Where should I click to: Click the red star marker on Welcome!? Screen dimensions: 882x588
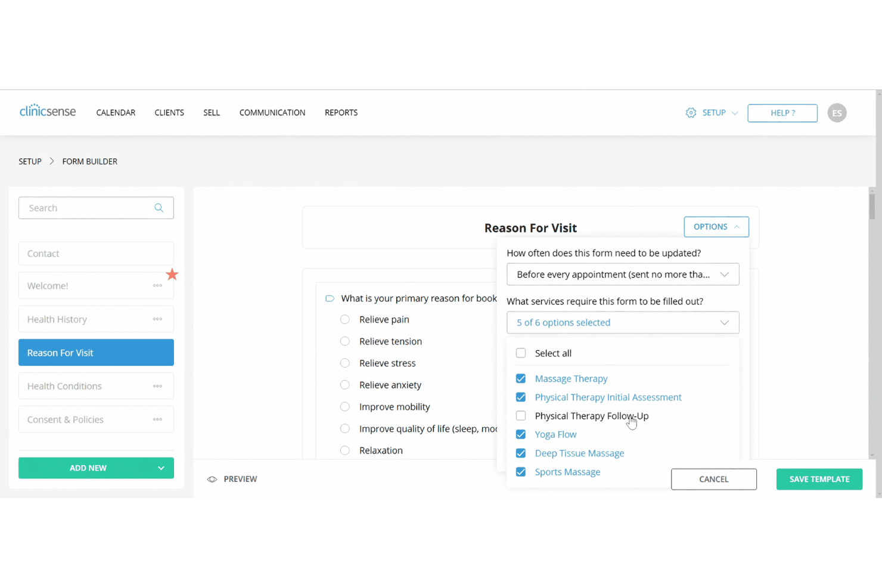172,274
